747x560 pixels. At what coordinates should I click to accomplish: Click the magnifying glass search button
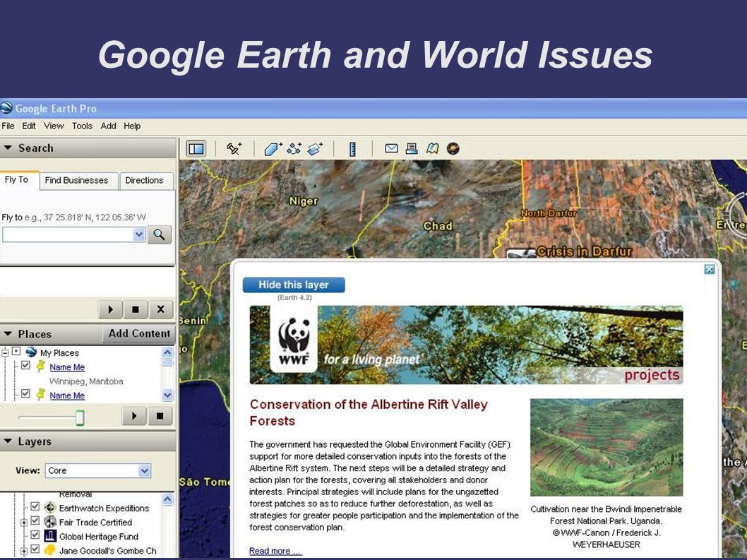159,234
